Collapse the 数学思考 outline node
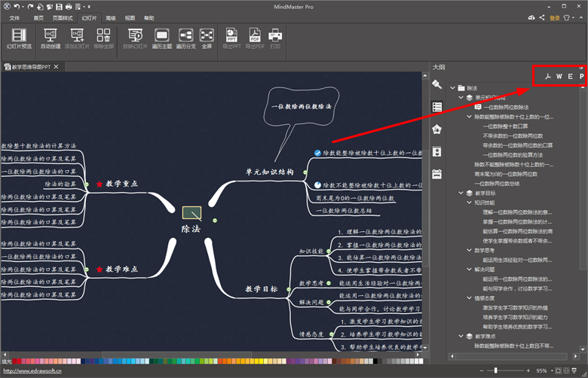 point(469,250)
